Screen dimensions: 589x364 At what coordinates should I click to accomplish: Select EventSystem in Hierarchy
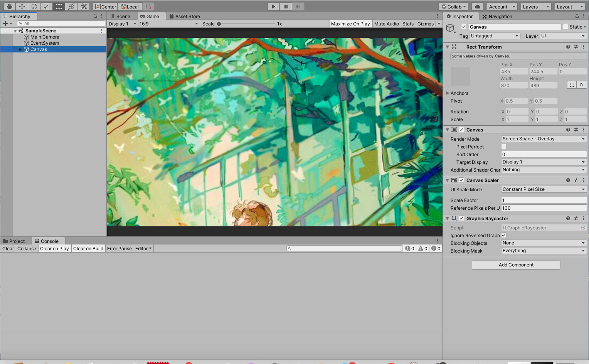click(45, 43)
